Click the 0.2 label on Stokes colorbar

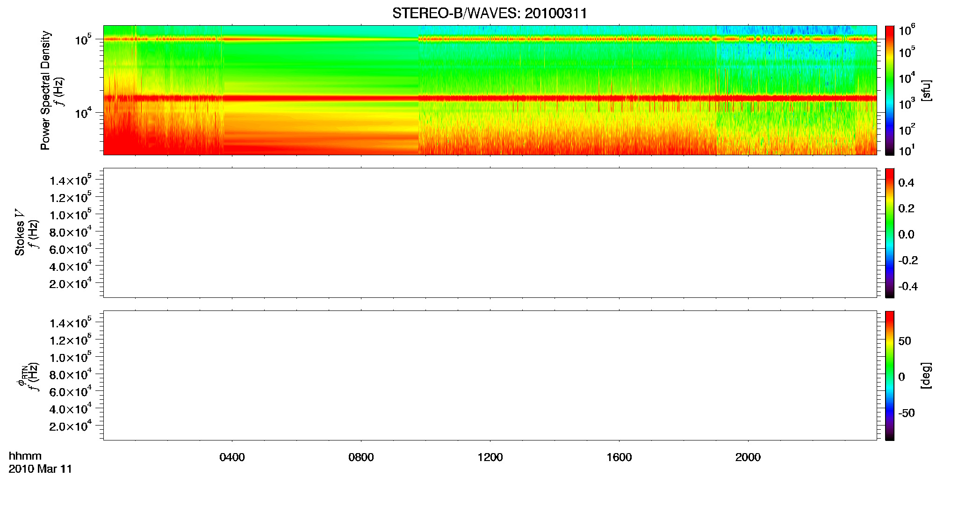coord(906,209)
